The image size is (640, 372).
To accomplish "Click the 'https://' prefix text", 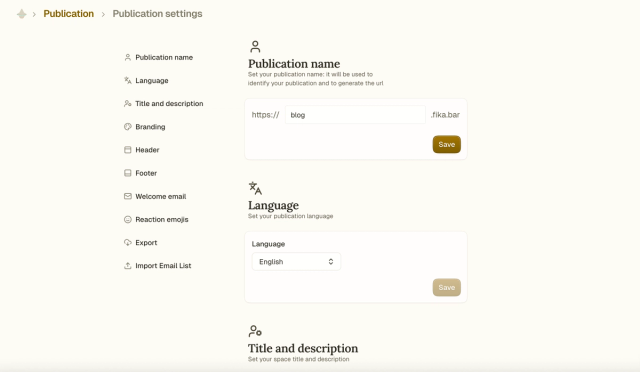I will point(265,115).
